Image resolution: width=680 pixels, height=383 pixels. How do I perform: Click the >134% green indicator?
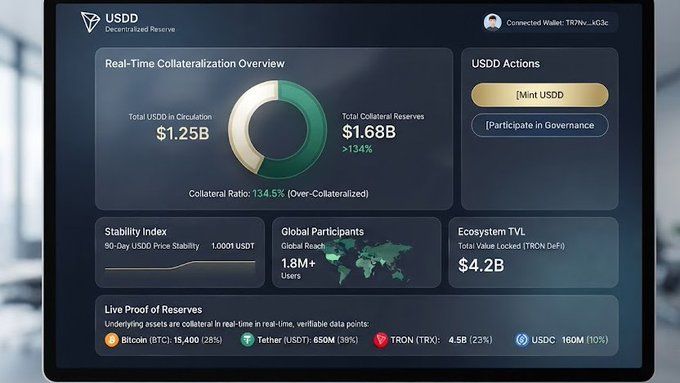pos(357,149)
